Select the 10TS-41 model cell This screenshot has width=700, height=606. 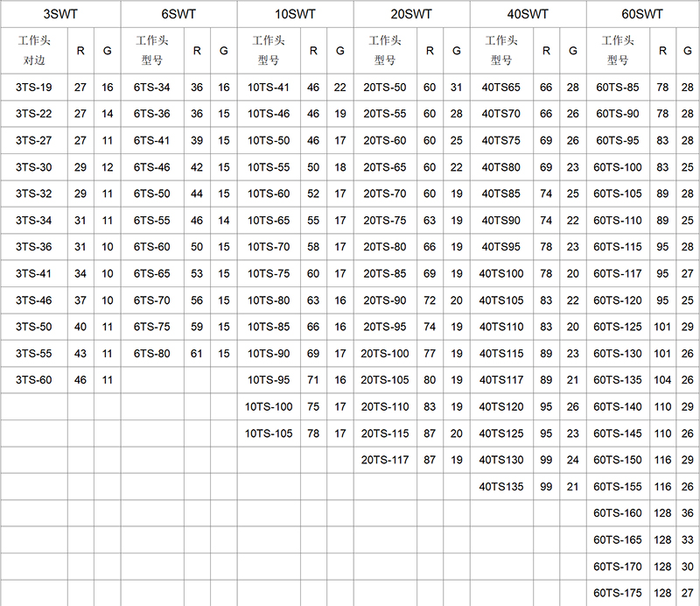point(269,88)
